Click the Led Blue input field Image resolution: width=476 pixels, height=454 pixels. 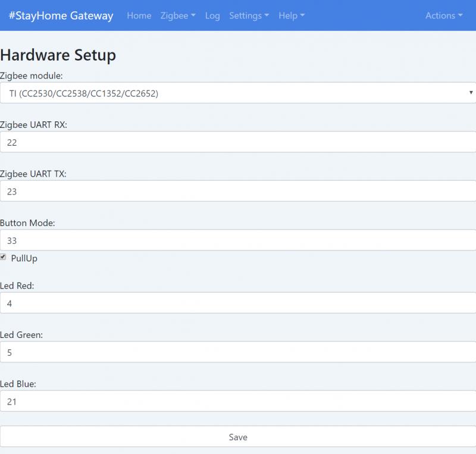click(238, 402)
